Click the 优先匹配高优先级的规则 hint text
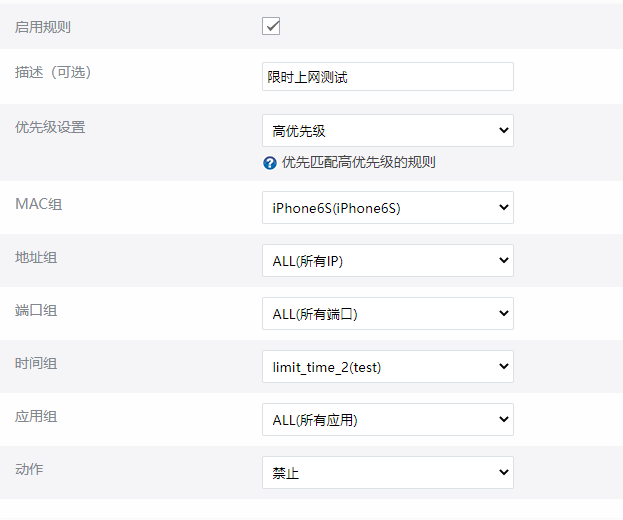The width and height of the screenshot is (623, 520). coord(358,162)
